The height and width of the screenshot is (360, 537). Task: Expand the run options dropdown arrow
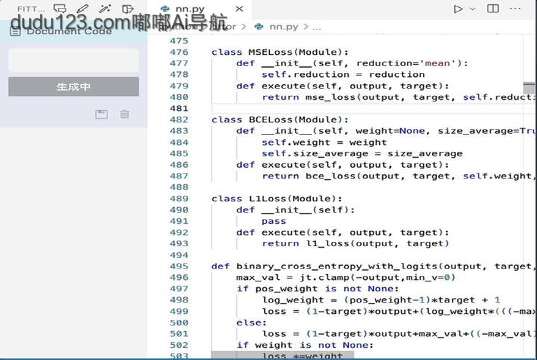point(473,9)
